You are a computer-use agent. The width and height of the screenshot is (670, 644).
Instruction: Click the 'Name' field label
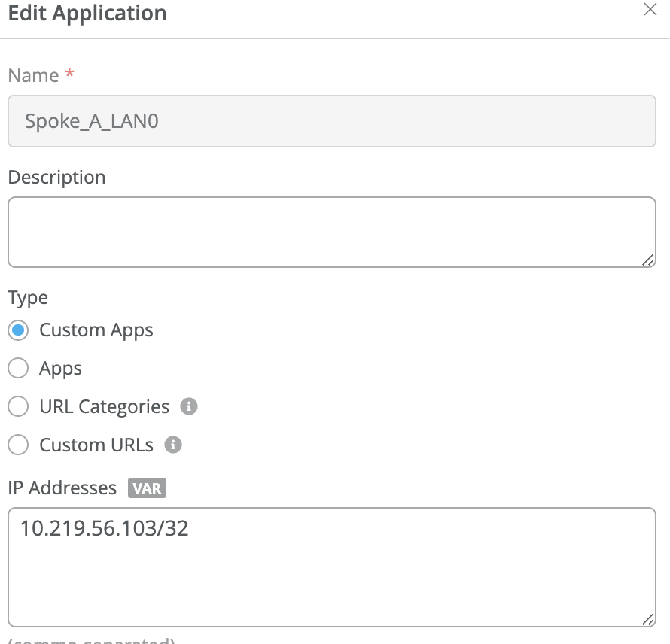click(x=33, y=76)
